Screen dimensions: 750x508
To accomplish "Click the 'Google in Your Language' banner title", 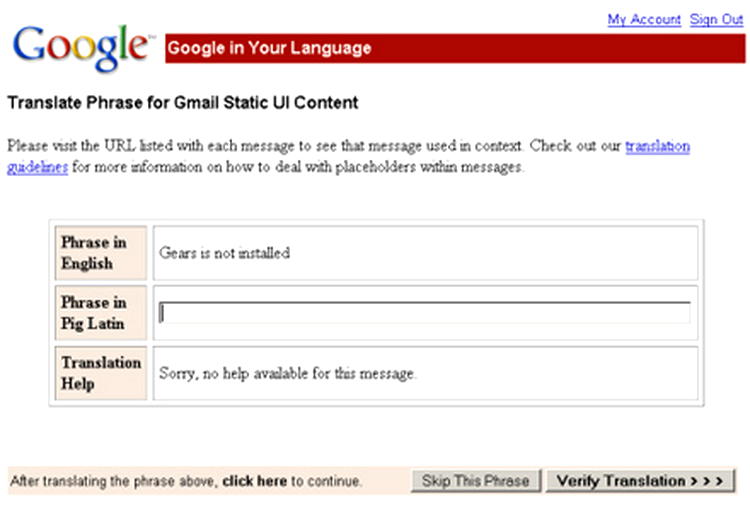I will tap(269, 48).
